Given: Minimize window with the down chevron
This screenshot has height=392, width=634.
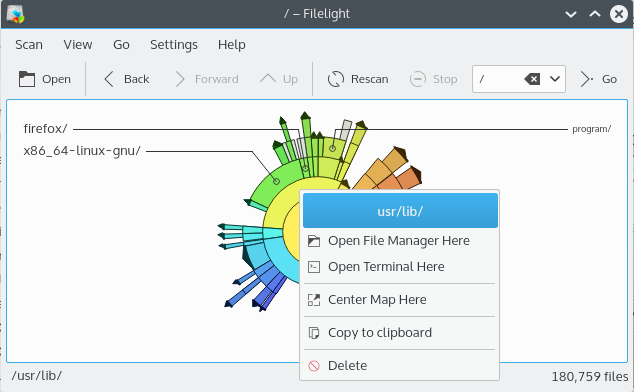Looking at the screenshot, I should 571,15.
